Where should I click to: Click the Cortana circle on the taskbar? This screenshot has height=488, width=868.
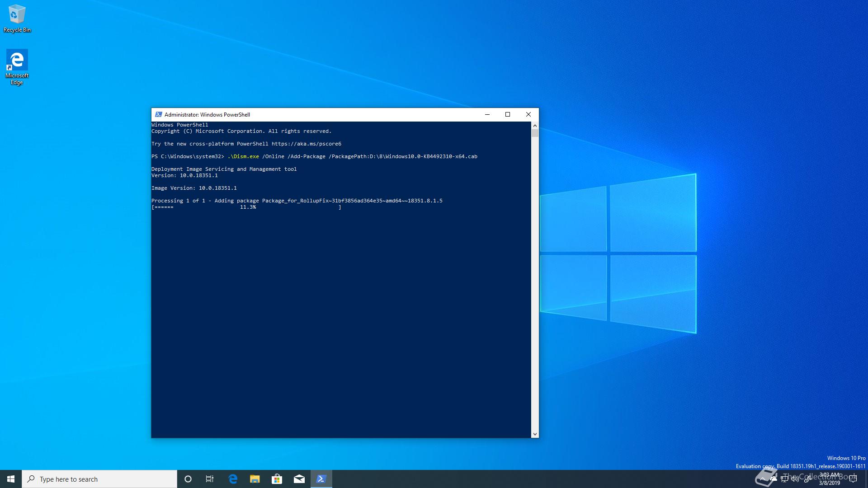pyautogui.click(x=188, y=479)
